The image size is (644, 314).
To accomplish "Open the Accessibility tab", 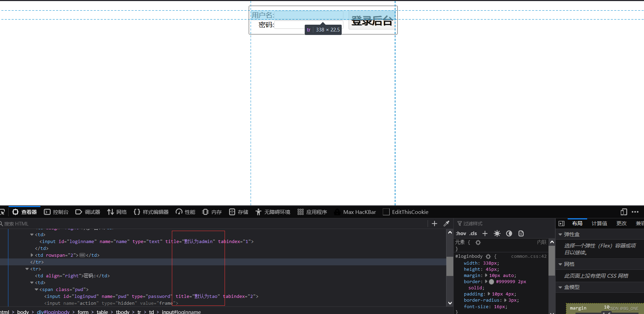I will click(x=273, y=212).
